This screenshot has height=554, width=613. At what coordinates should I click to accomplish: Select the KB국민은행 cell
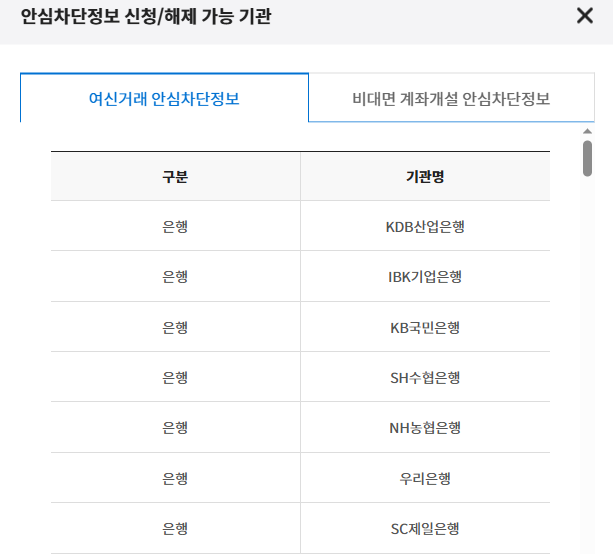pyautogui.click(x=425, y=327)
